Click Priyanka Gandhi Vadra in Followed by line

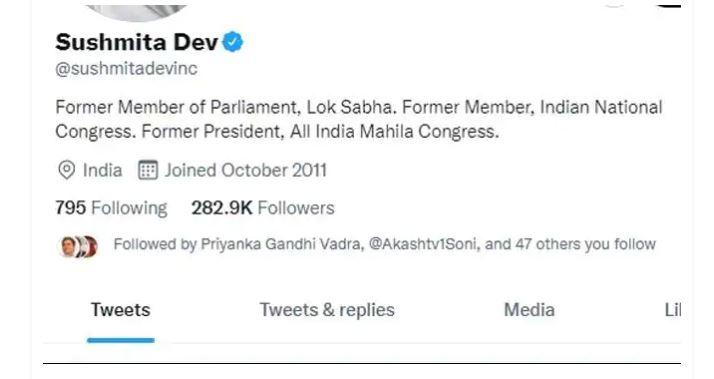[x=281, y=244]
